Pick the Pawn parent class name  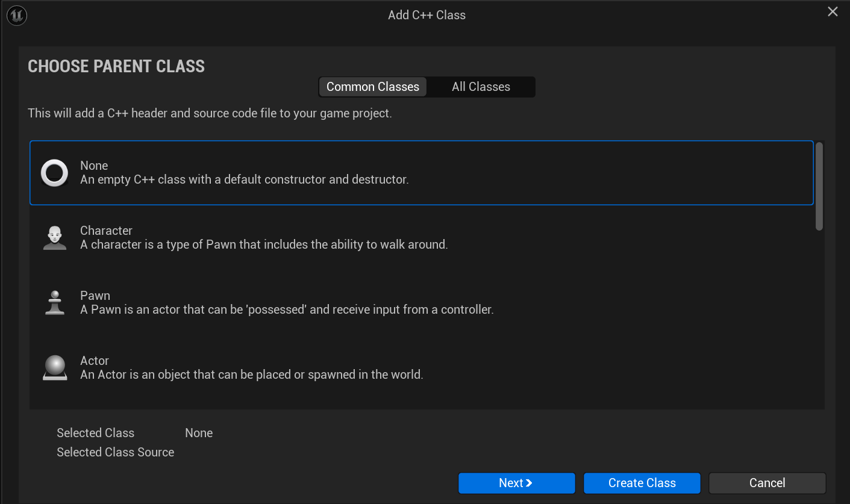point(95,296)
